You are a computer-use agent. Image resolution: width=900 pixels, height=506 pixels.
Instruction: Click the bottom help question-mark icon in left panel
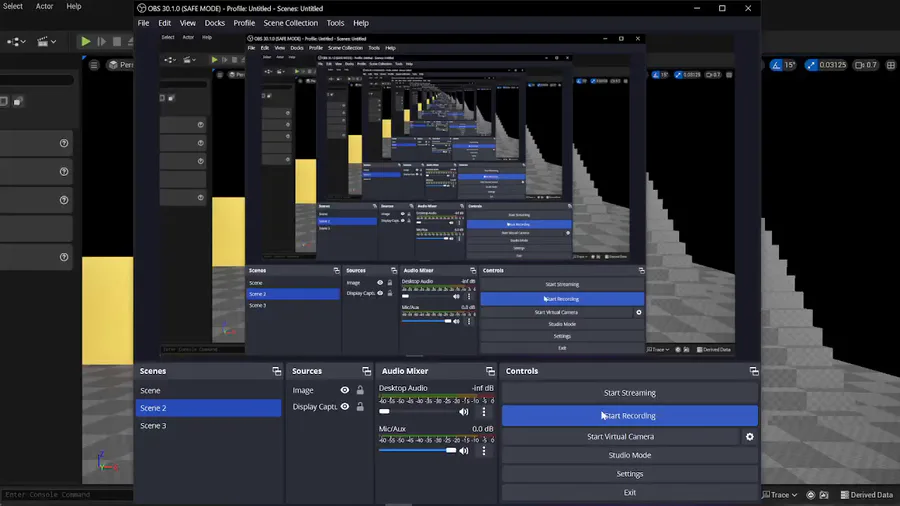coord(64,257)
